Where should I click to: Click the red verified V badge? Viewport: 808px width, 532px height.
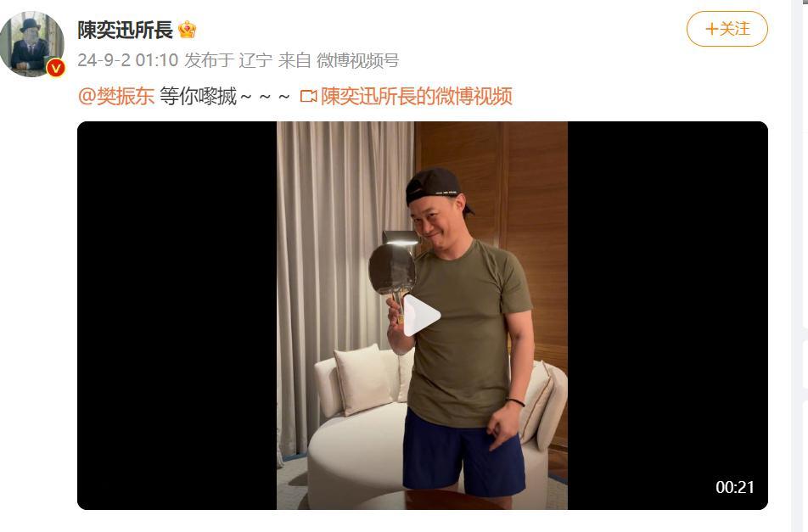coord(56,68)
